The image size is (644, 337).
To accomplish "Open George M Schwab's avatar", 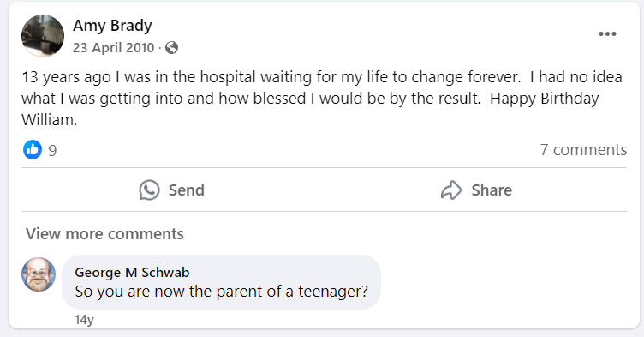I will pyautogui.click(x=39, y=274).
